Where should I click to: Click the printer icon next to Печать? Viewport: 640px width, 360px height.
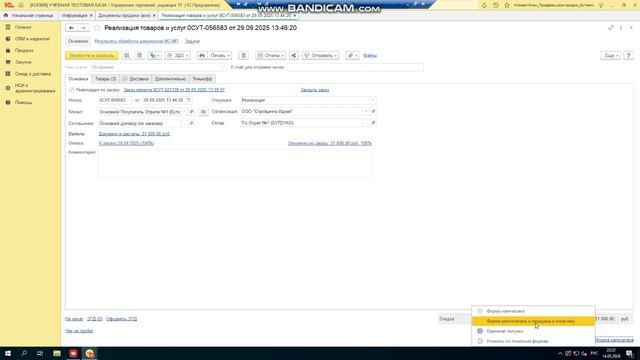pyautogui.click(x=202, y=56)
